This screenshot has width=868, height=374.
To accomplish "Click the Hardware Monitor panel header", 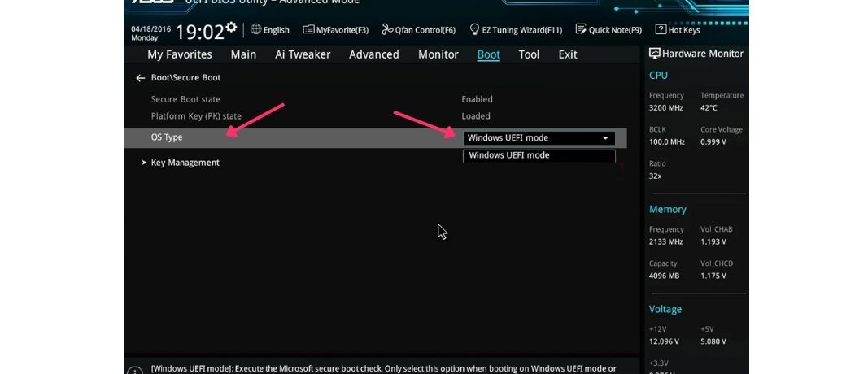I will (696, 54).
